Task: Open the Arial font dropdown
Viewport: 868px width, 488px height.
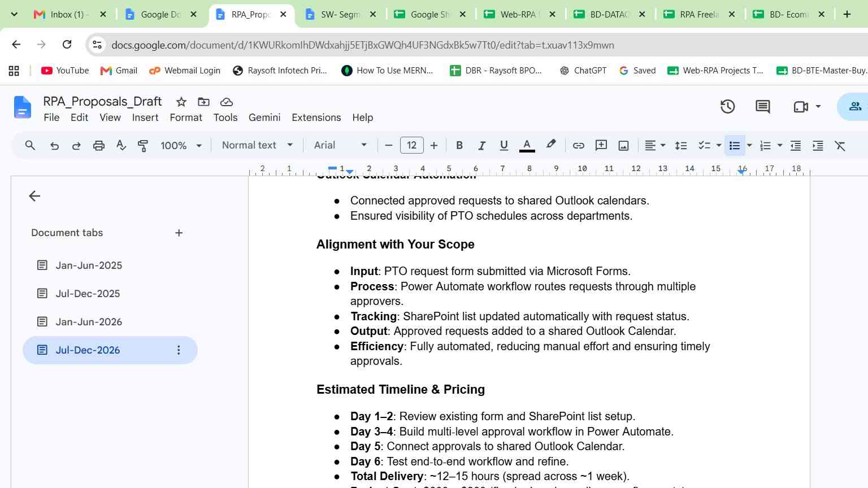Action: (340, 145)
